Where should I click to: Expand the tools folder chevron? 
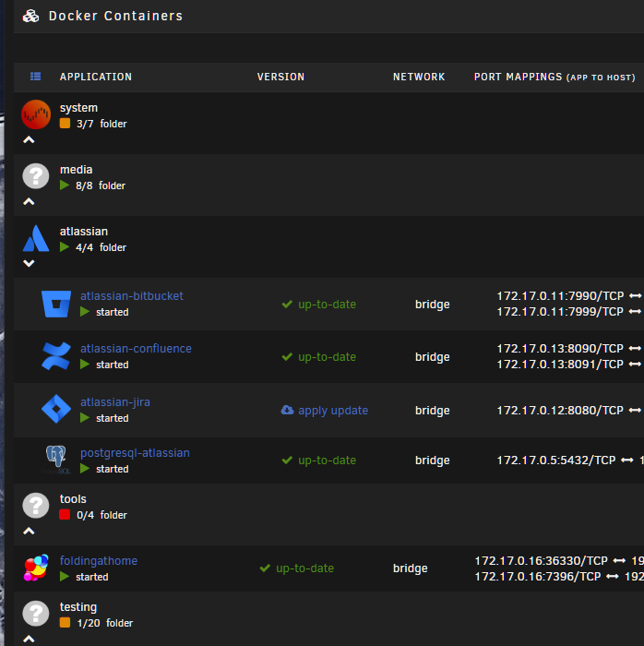pyautogui.click(x=29, y=531)
